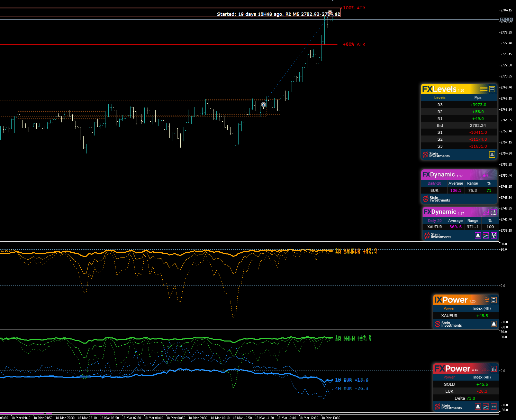Click the Power column header in IX Power
This screenshot has width=516, height=420.
449,308
